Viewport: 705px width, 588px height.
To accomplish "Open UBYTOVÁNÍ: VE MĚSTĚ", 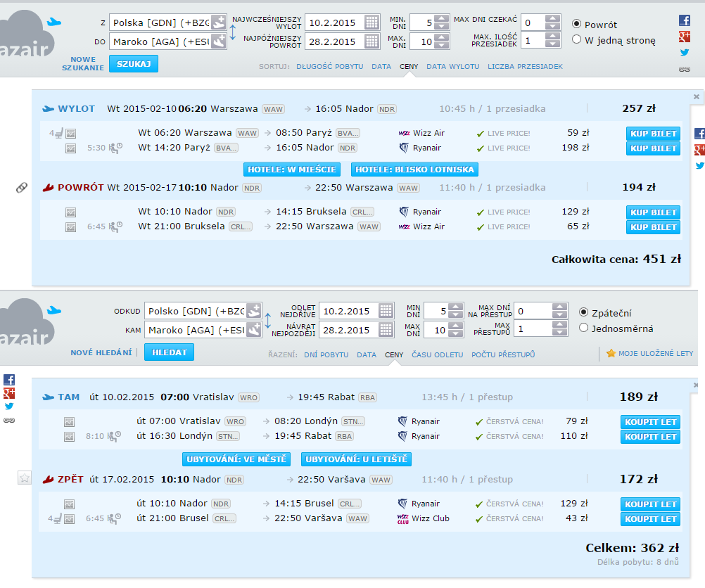I will pos(236,459).
